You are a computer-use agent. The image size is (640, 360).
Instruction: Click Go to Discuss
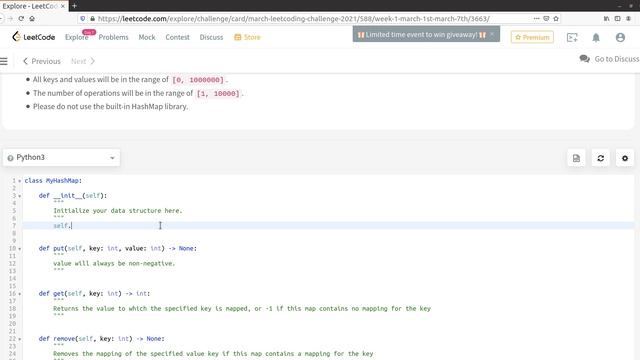(609, 59)
